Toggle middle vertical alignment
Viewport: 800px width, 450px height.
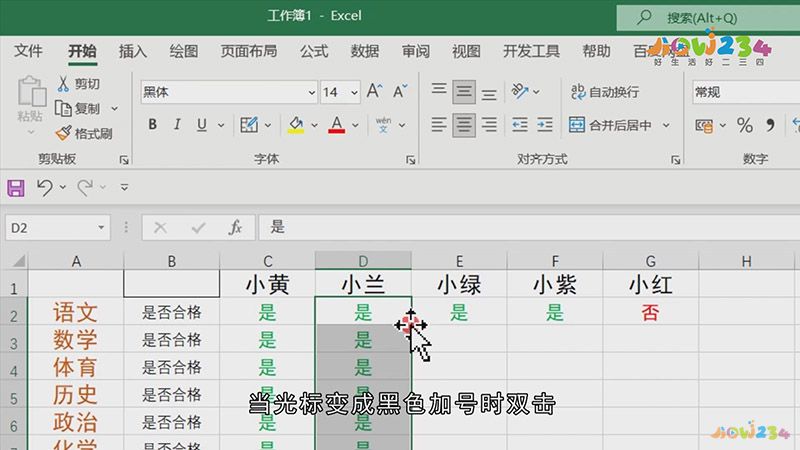tap(464, 91)
